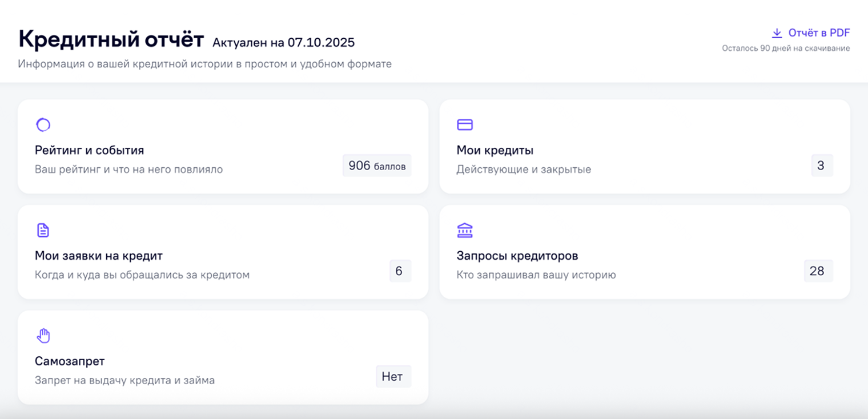Click the 28 creditor requests badge
Viewport: 868px width, 419px height.
tap(818, 271)
